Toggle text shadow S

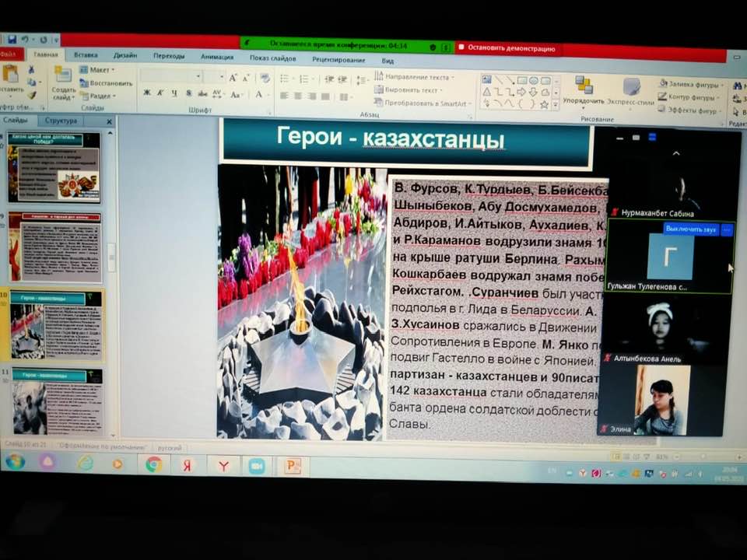pyautogui.click(x=188, y=93)
